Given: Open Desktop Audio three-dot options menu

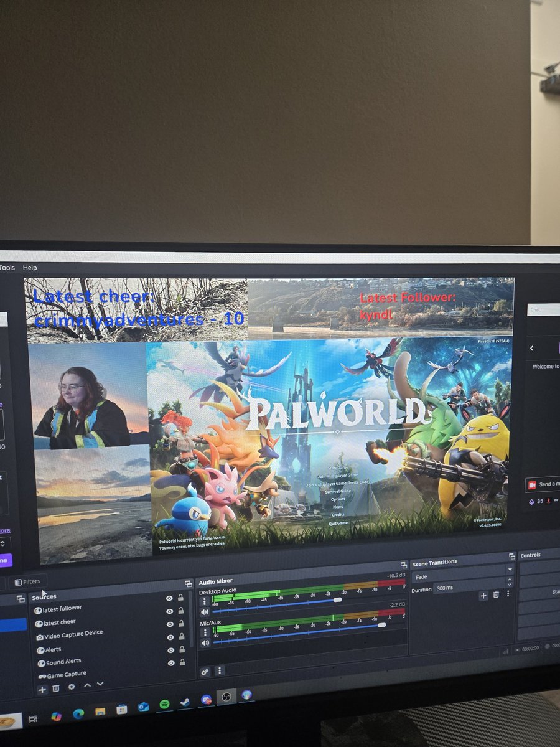Looking at the screenshot, I should click(205, 602).
